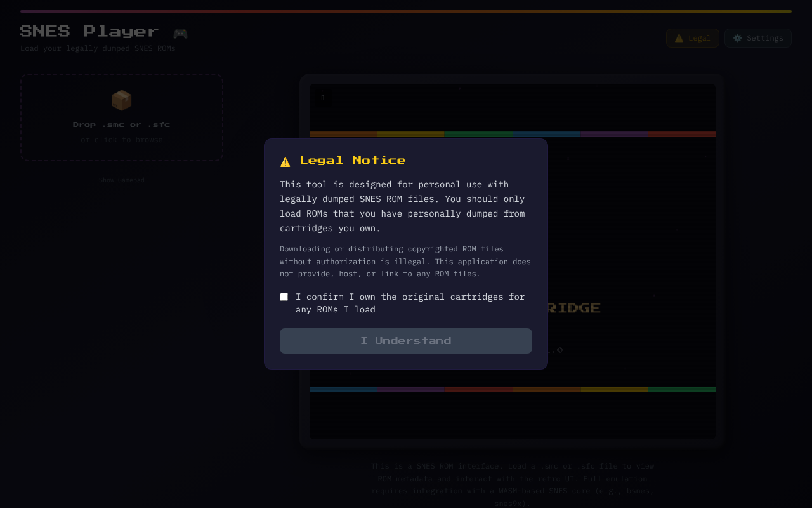
Task: Open the Settings panel
Action: tap(757, 38)
